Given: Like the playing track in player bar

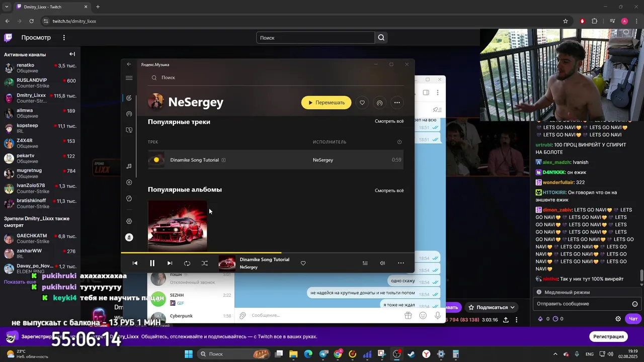Looking at the screenshot, I should (x=303, y=263).
